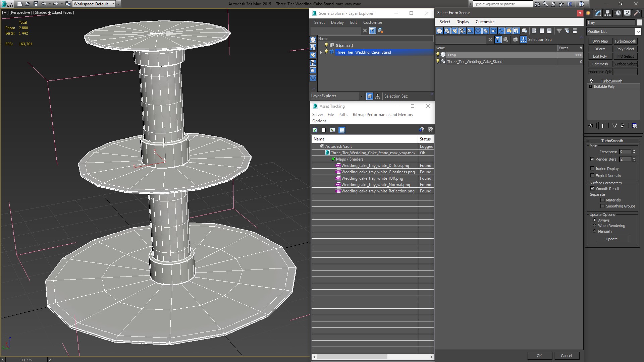The image size is (644, 362).
Task: Click the Update button
Action: (x=611, y=239)
